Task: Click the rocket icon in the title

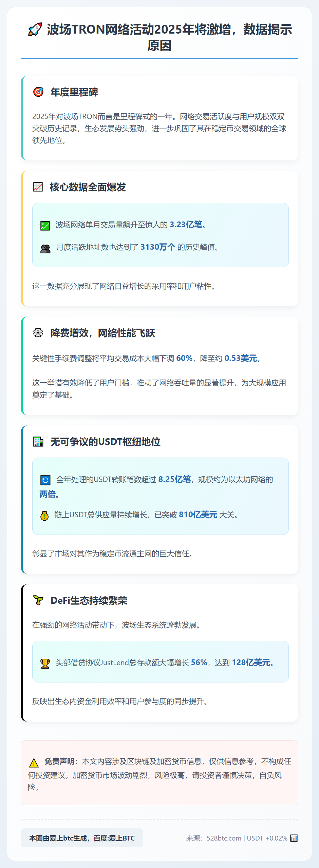Action: (35, 30)
